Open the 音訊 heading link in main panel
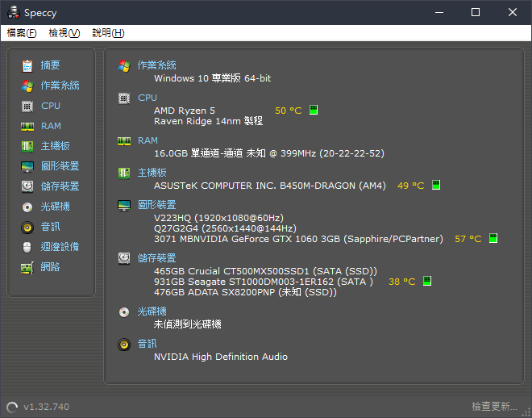Image resolution: width=532 pixels, height=418 pixels. tap(147, 344)
